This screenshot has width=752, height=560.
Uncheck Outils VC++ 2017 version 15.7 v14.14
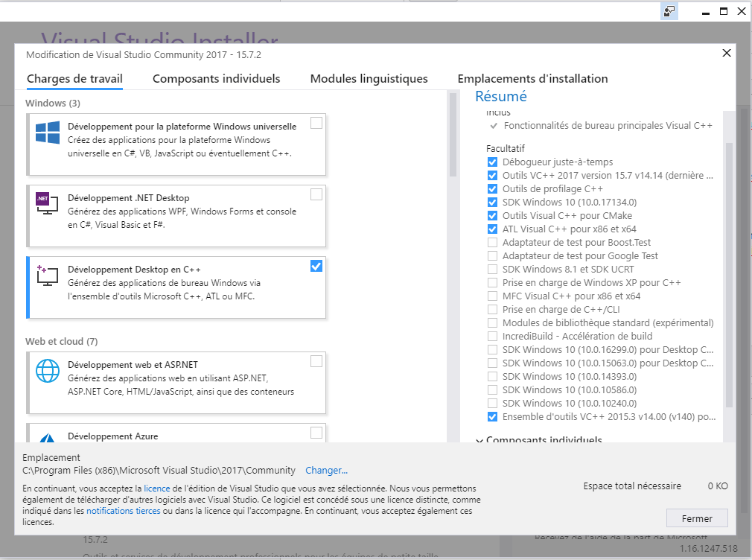(492, 176)
